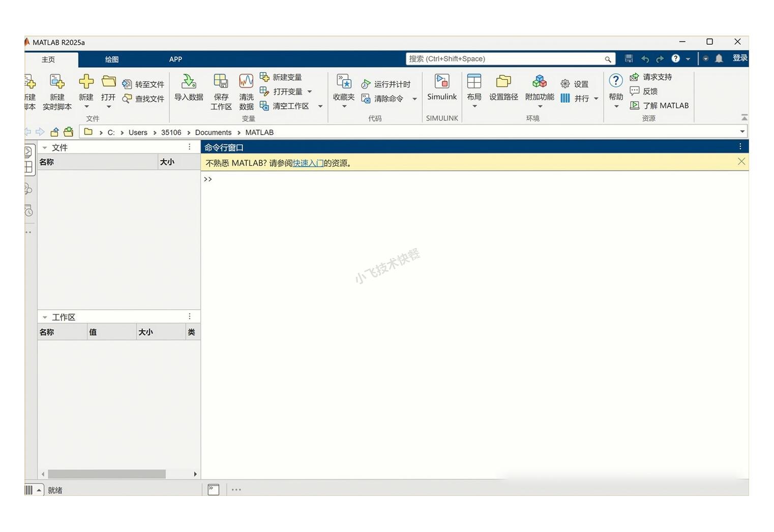Open the arrow beside 打开变量
Screen dimensions: 774x532
(x=310, y=92)
